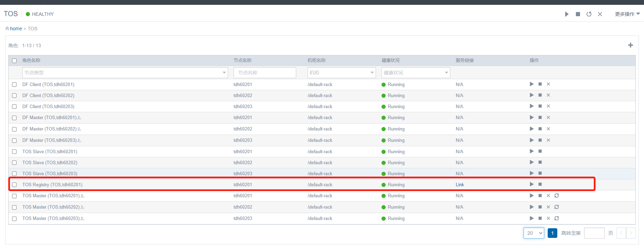The height and width of the screenshot is (252, 644).
Task: Open the 更多操作 menu
Action: [627, 14]
